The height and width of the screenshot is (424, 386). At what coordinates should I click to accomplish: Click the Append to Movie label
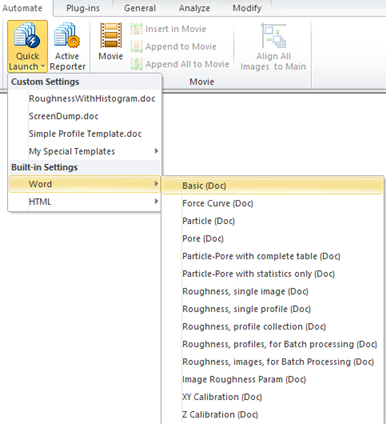click(x=181, y=46)
